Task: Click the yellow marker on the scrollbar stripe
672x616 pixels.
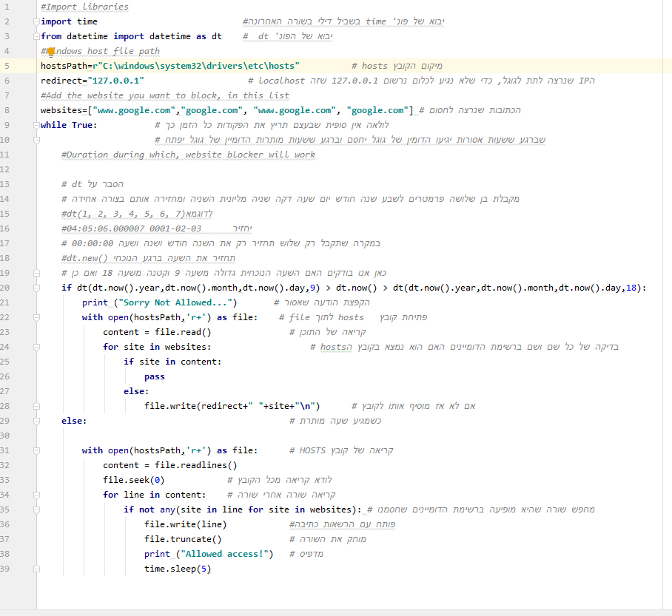Action: tap(668, 67)
